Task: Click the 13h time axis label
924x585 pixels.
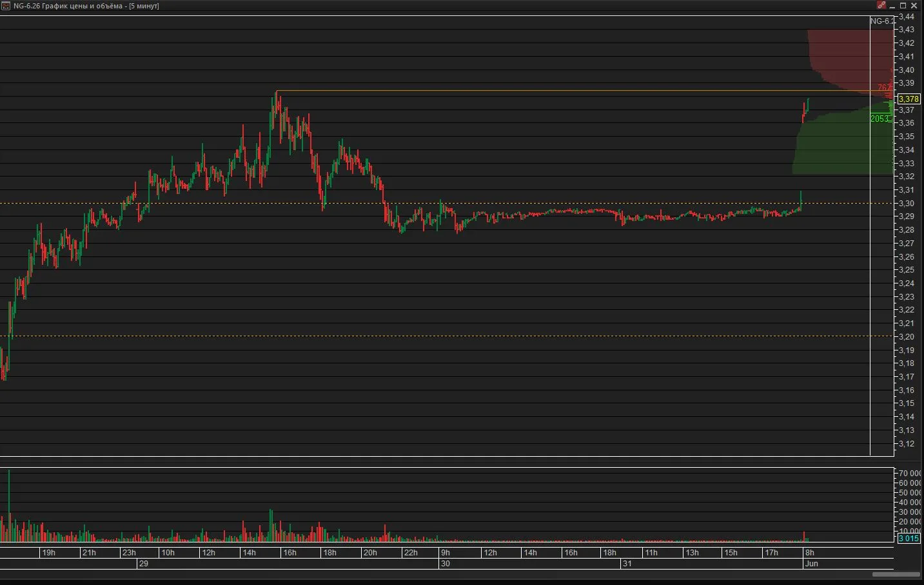Action: point(692,553)
